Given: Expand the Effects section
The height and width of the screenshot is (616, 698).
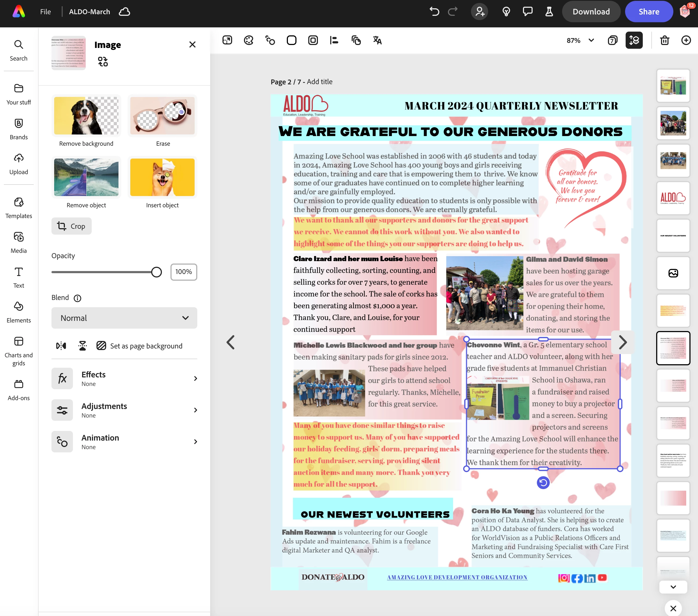Looking at the screenshot, I should (x=124, y=378).
